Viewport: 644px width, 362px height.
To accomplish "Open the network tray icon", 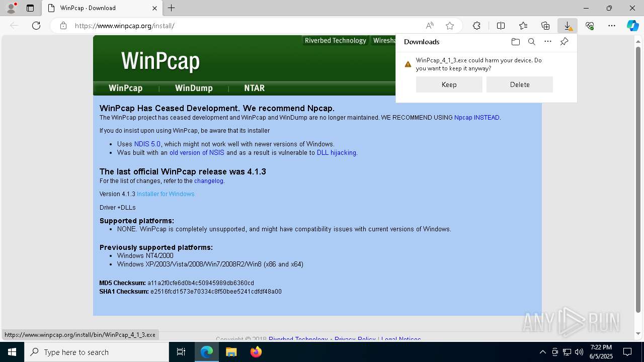I will (x=567, y=352).
